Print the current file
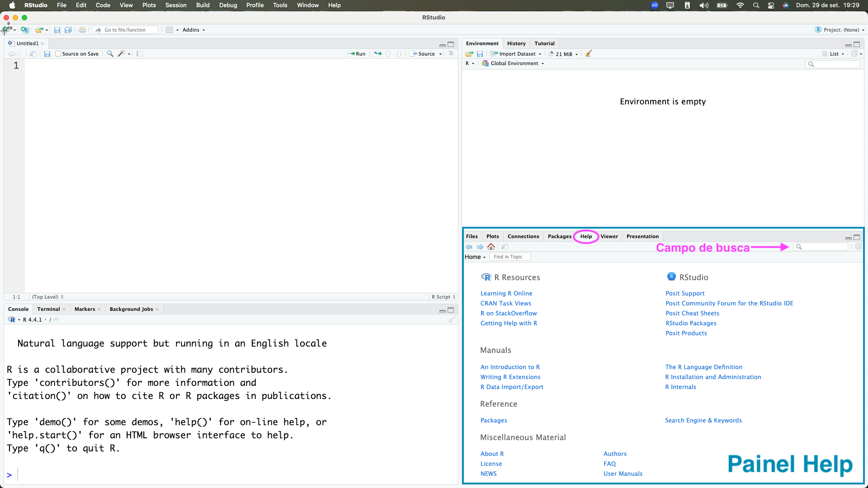Image resolution: width=868 pixels, height=488 pixels. tap(82, 30)
